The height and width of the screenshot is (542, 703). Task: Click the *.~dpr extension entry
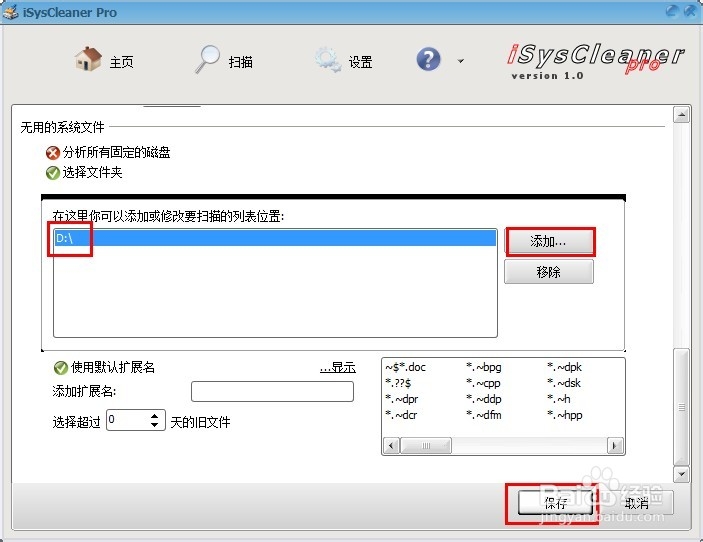pos(402,399)
